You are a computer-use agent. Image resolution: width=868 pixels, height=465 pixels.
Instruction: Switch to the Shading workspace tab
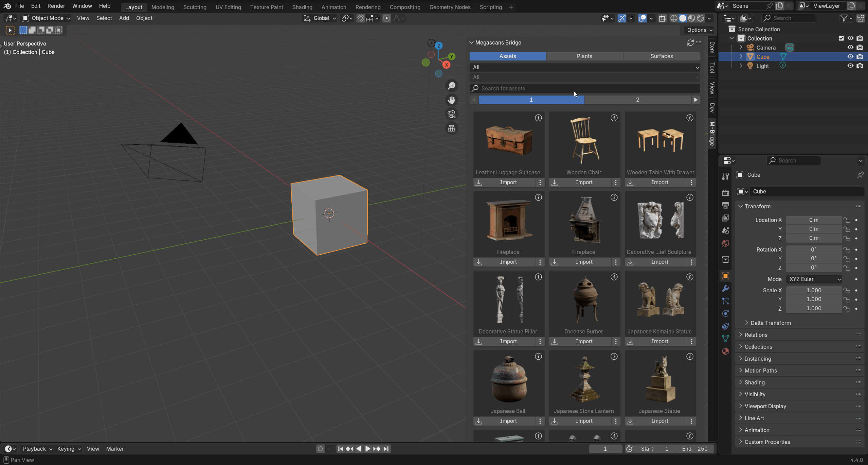302,7
